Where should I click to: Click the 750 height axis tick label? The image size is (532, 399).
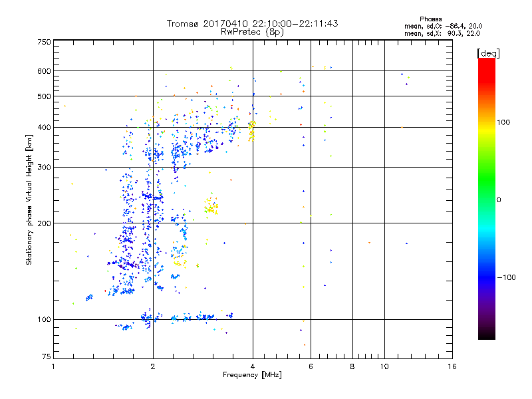pyautogui.click(x=44, y=42)
